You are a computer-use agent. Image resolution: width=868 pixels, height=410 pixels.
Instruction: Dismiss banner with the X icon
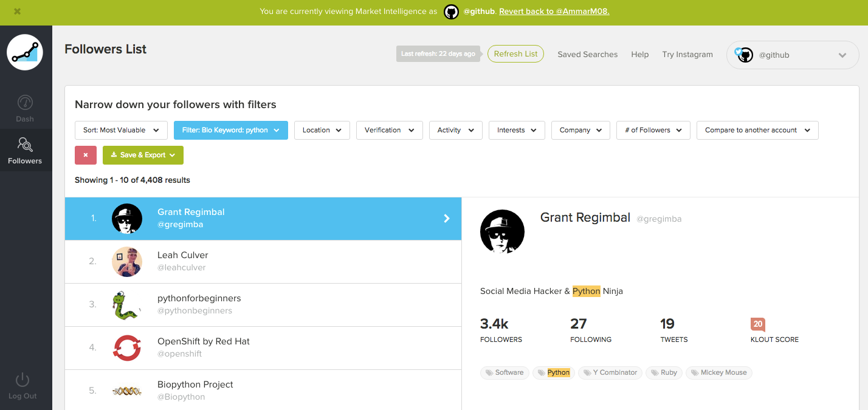point(17,12)
